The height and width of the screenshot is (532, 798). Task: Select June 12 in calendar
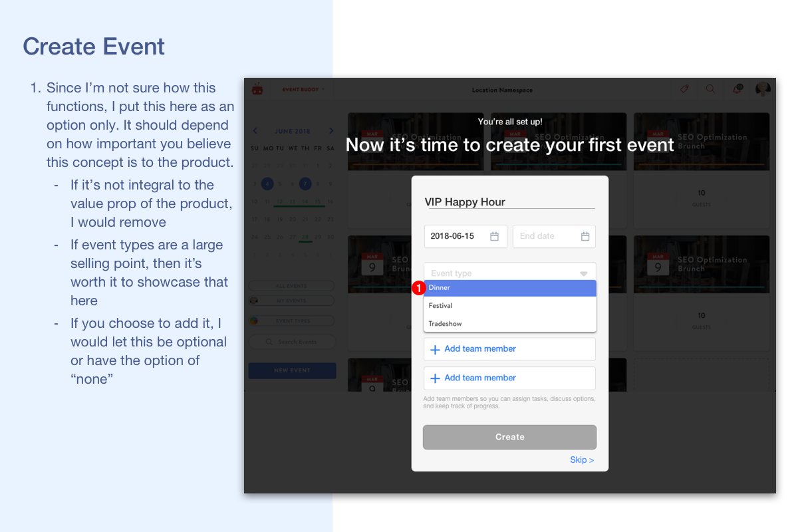(280, 201)
